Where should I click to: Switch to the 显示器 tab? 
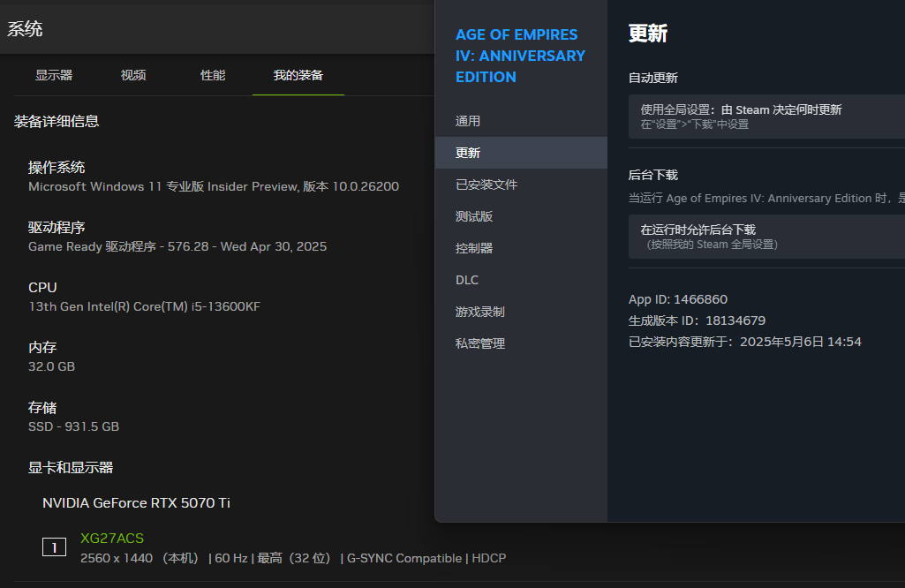point(54,75)
